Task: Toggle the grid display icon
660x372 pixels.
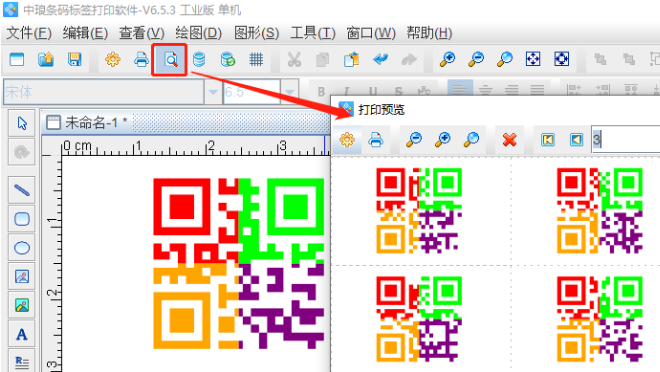Action: [x=256, y=60]
